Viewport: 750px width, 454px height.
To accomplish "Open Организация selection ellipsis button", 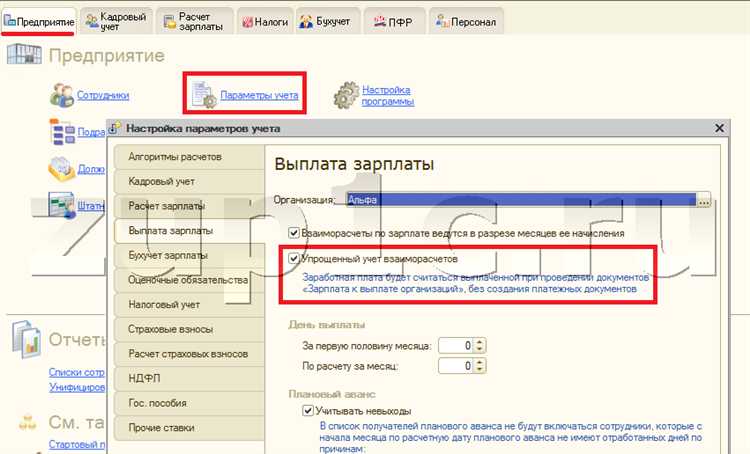I will tap(704, 200).
